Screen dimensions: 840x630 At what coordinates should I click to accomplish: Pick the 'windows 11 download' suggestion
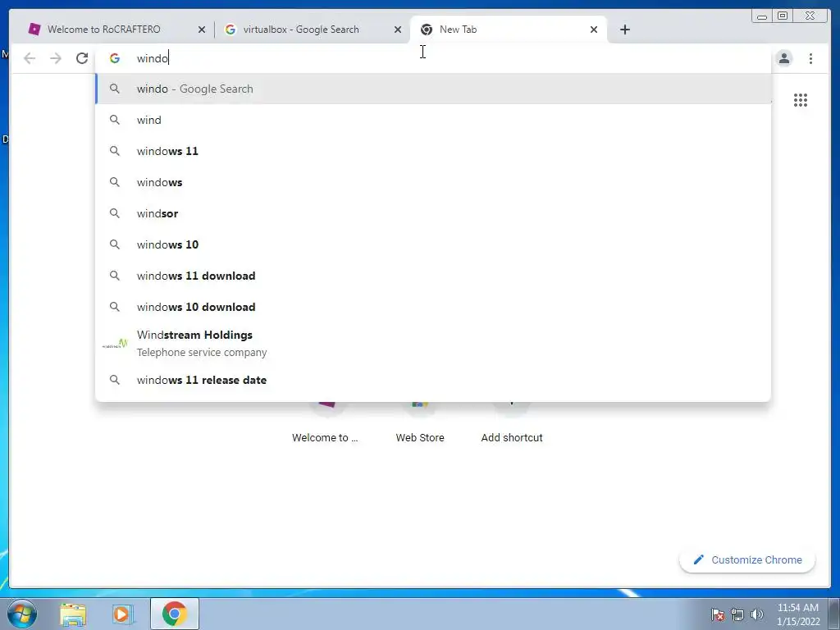[433, 276]
